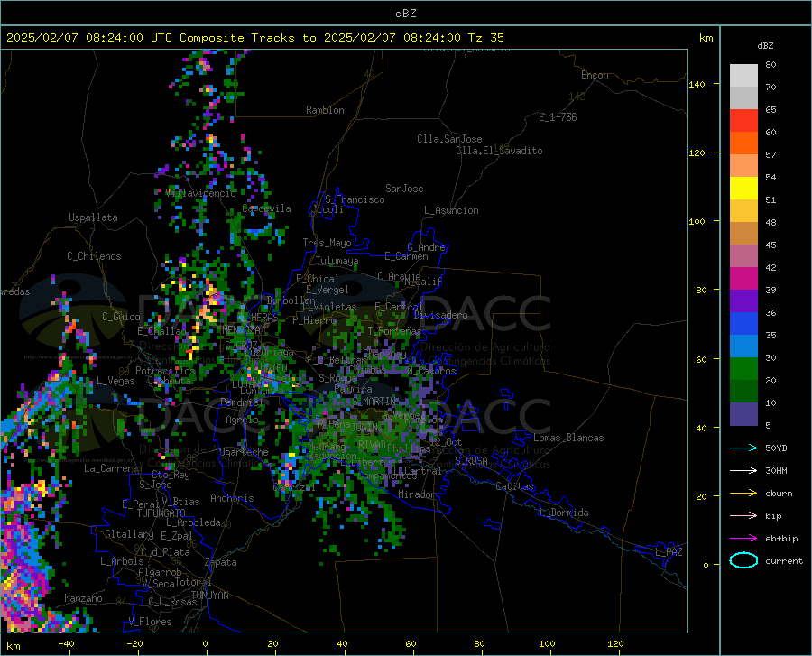Viewport: 812px width, 656px height.
Task: Click the Clla.El_Cavadito map label
Action: coord(499,151)
